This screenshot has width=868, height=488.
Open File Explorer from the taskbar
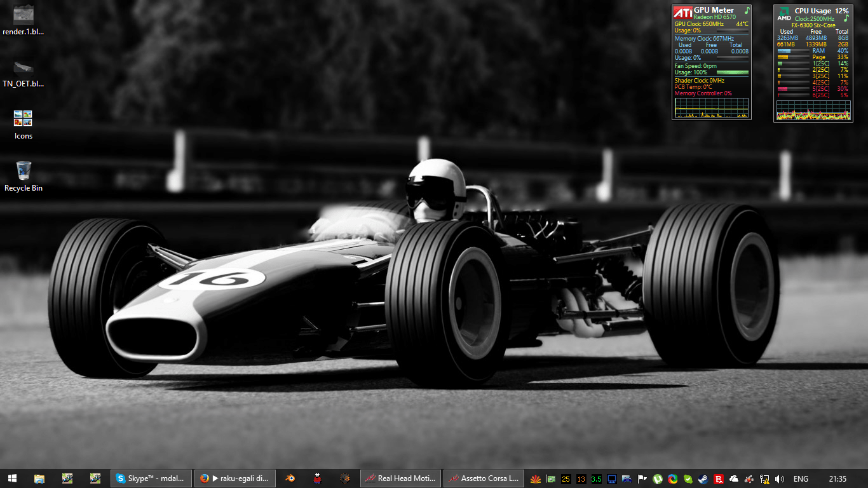[x=39, y=478]
